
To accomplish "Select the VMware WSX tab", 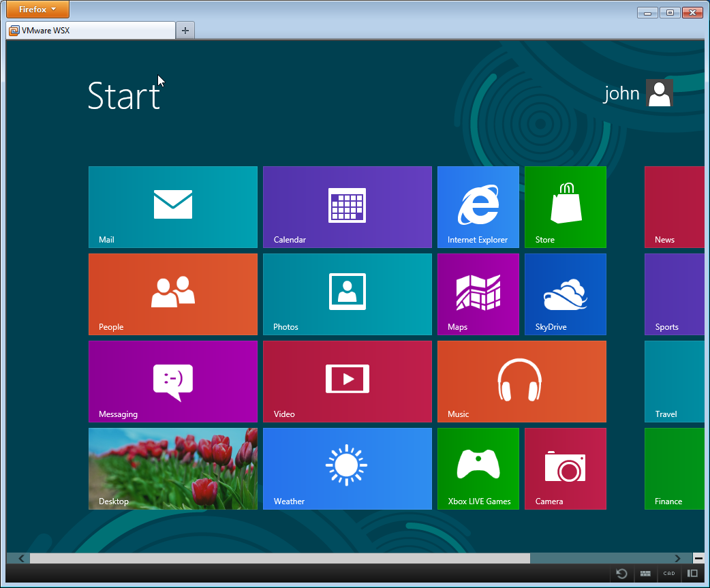I will 91,31.
